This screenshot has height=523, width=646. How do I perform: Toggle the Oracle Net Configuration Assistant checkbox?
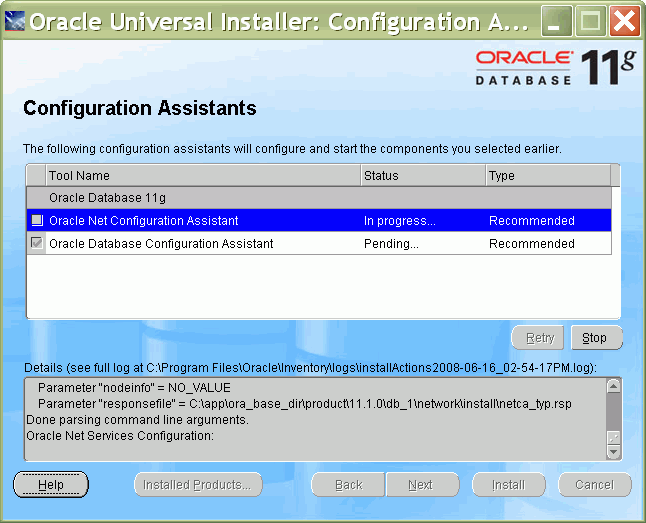click(37, 220)
